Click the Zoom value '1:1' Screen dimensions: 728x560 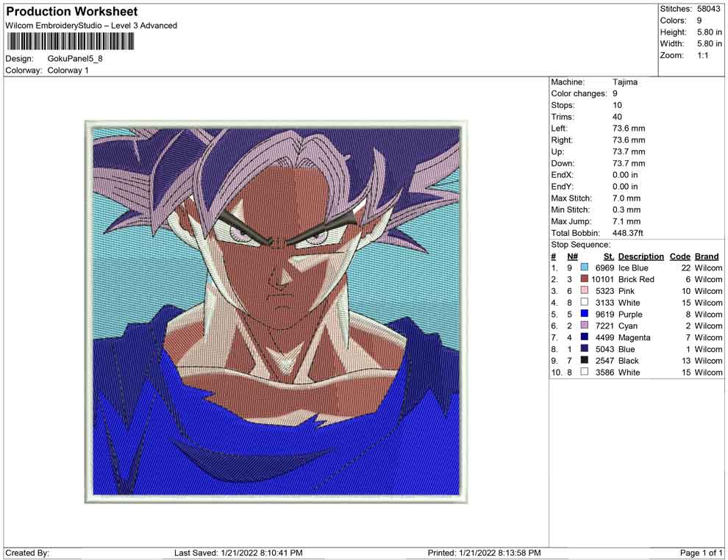click(702, 55)
